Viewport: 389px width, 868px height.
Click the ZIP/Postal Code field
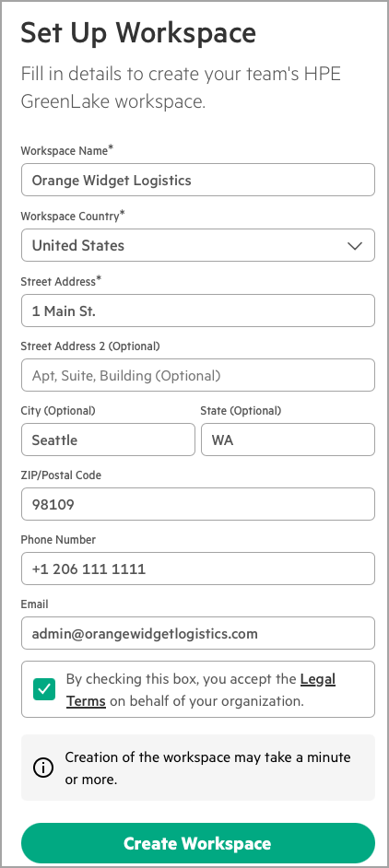[198, 504]
